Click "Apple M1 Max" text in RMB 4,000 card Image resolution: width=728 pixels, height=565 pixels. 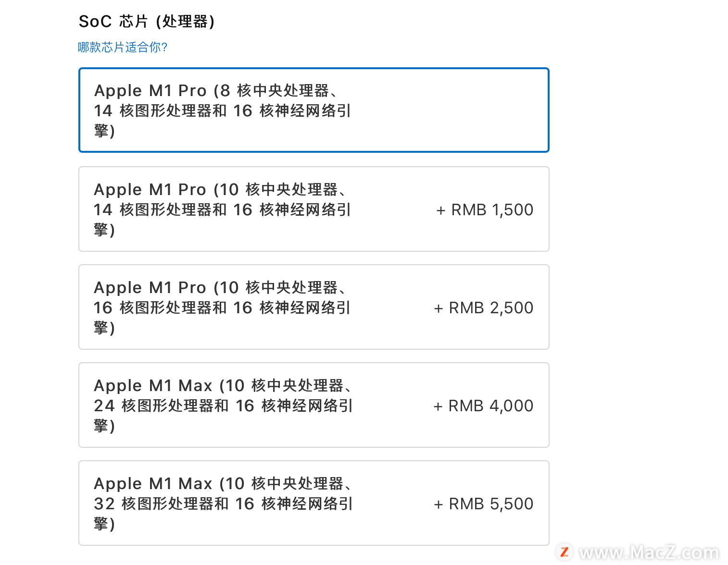coord(153,386)
